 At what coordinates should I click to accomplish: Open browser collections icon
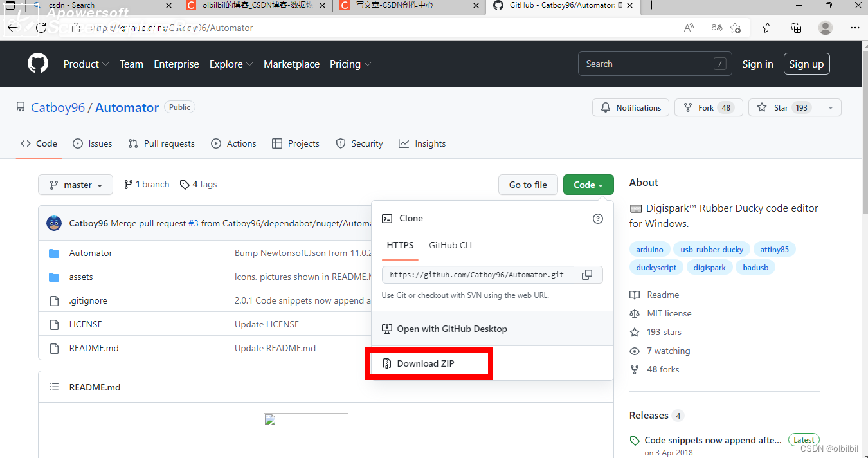click(796, 28)
